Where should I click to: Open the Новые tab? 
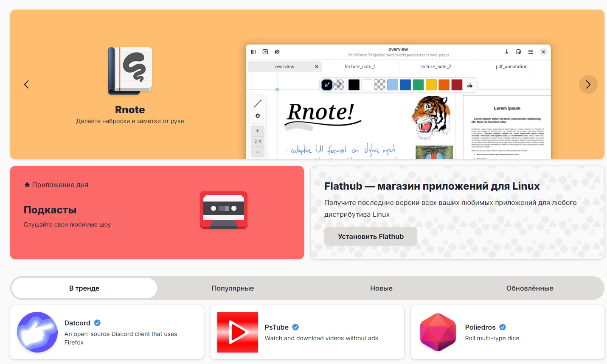coord(381,288)
